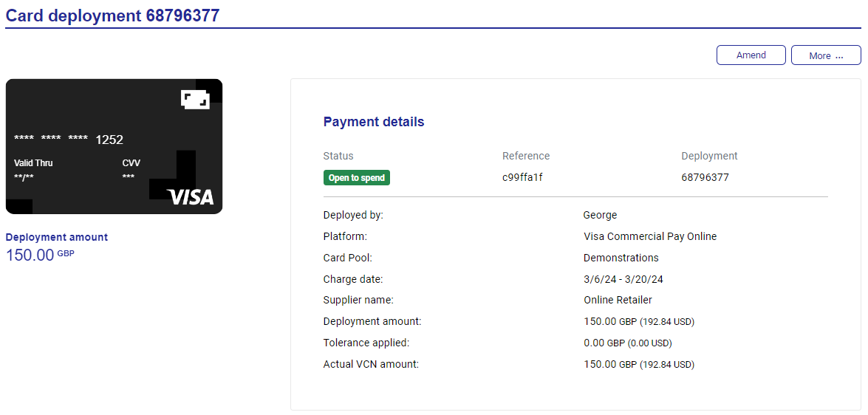
Task: Click the Deployed by label
Action: click(x=353, y=215)
